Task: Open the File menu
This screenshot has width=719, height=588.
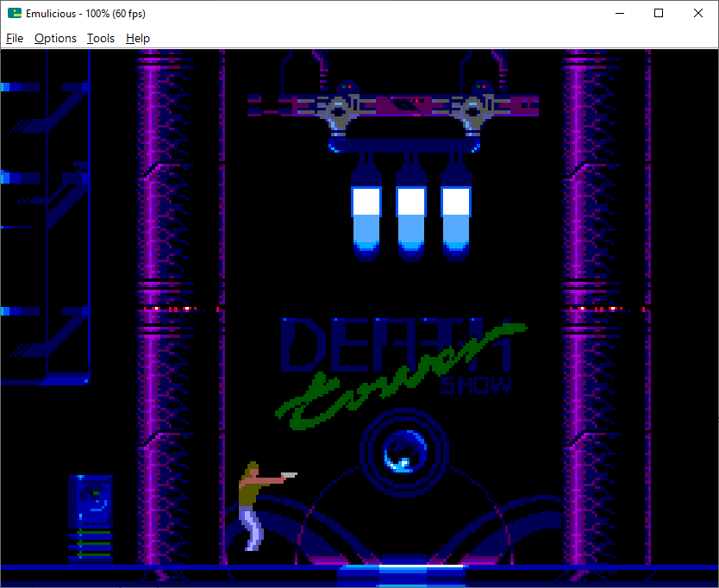Action: pyautogui.click(x=15, y=39)
